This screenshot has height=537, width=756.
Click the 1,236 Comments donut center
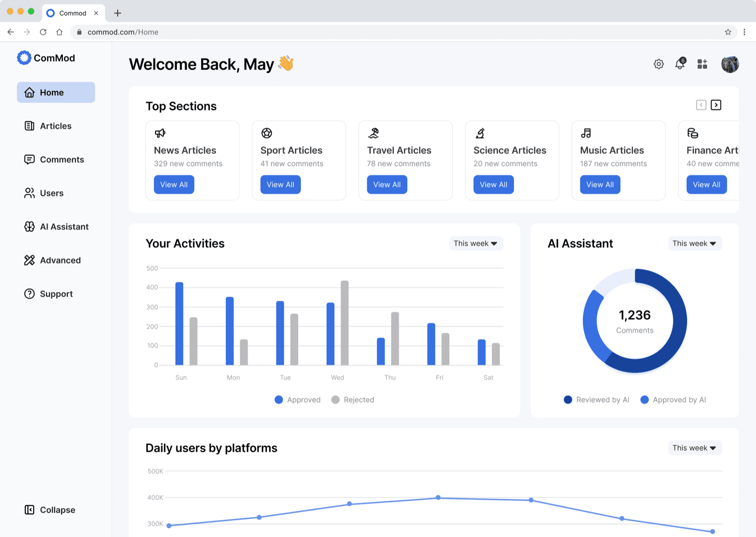(635, 321)
